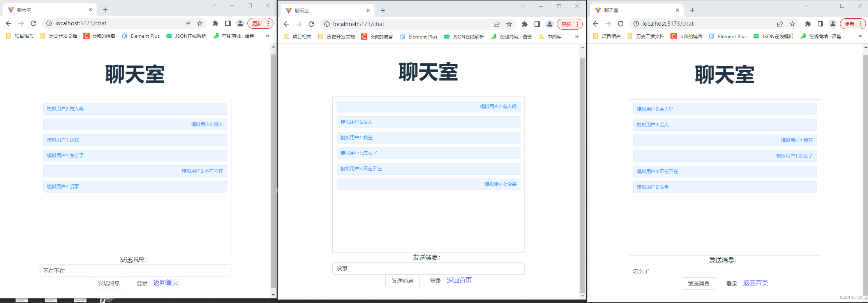The height and width of the screenshot is (303, 868).
Task: Open new tab in middle window
Action: point(383,11)
